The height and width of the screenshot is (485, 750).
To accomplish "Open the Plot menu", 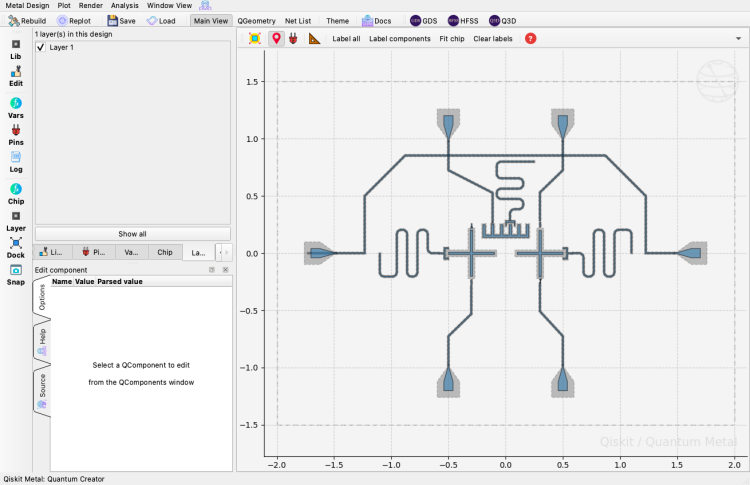I will [64, 5].
